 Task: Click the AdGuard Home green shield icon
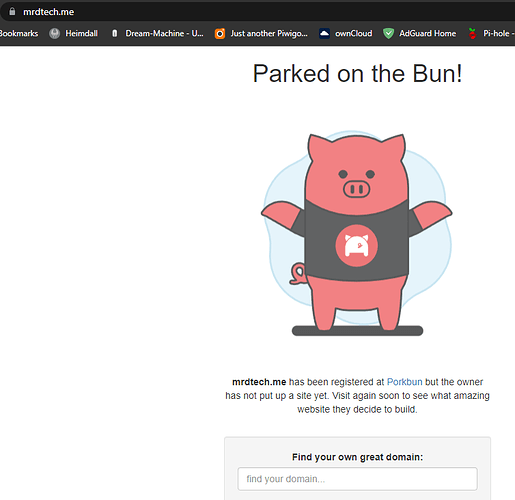[x=388, y=33]
